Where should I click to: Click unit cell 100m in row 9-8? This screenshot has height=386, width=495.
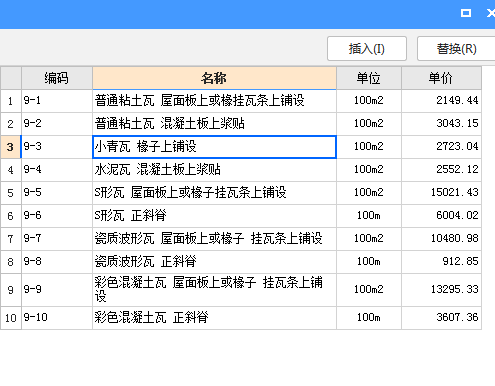pos(369,262)
